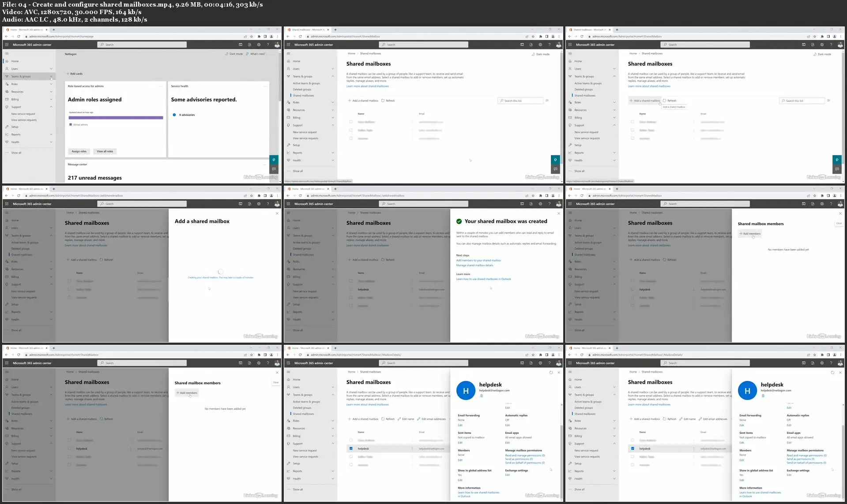Click 'Read and manage permissions' link, bottom-middle frame
847x504 pixels.
point(525,455)
